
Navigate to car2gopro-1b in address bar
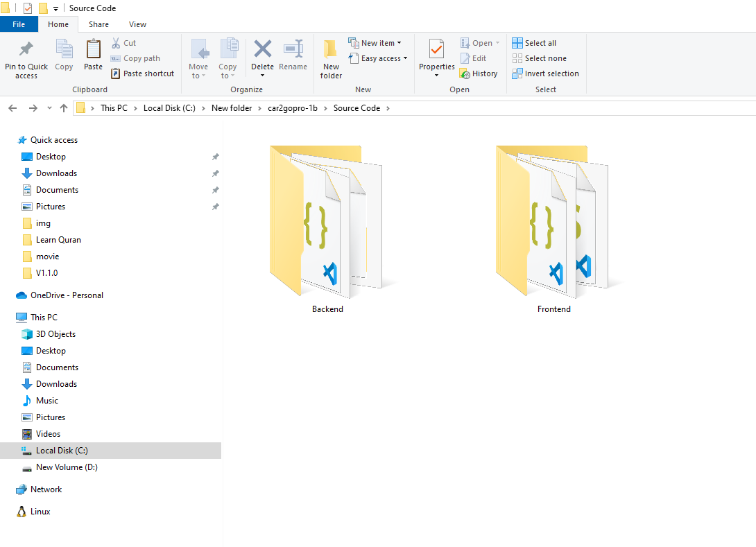[x=293, y=108]
